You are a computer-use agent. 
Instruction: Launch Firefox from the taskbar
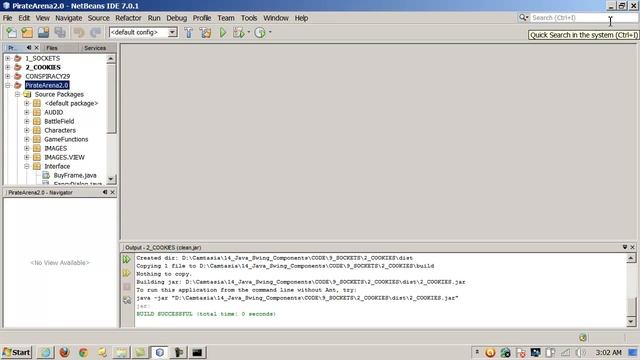click(x=64, y=352)
